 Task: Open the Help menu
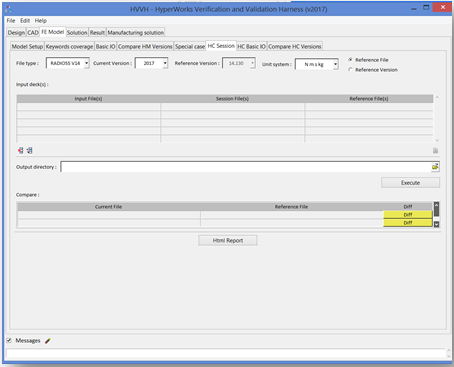click(x=41, y=21)
